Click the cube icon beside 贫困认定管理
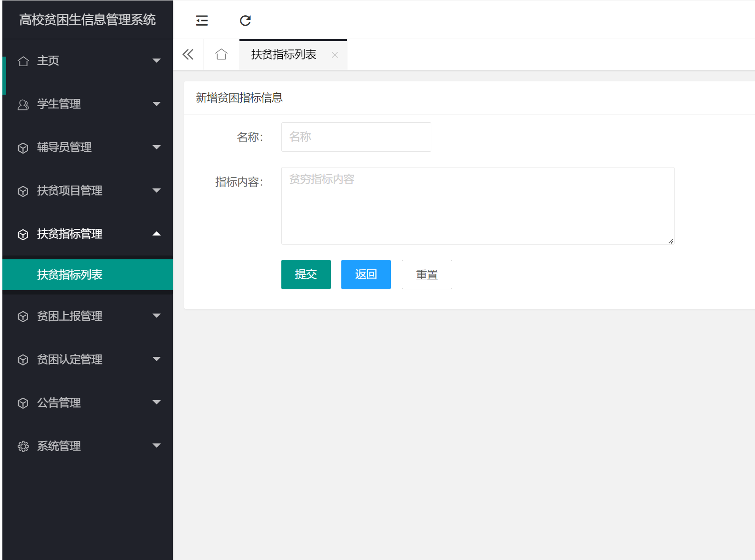The height and width of the screenshot is (560, 755). (x=23, y=360)
